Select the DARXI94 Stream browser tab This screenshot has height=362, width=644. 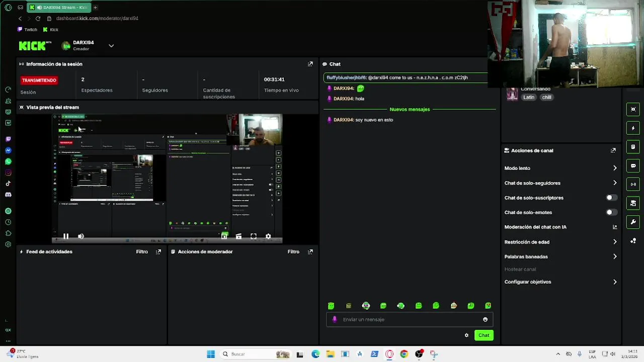tap(58, 8)
